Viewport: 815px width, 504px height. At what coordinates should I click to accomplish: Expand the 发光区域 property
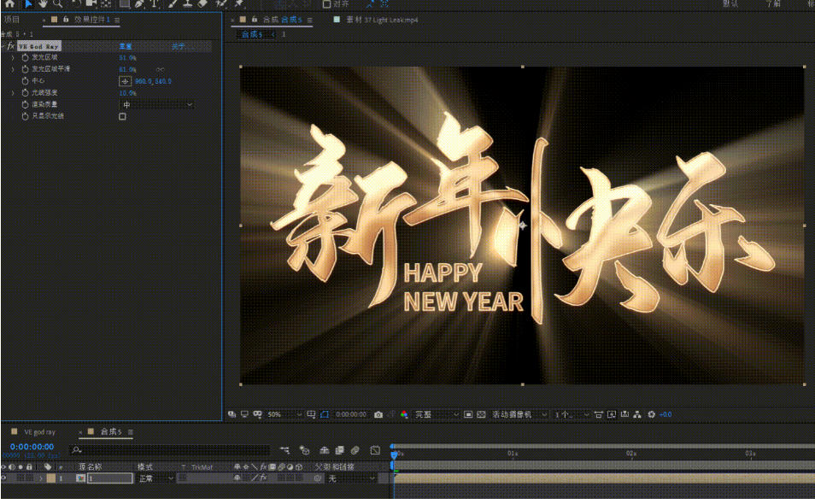pos(13,57)
